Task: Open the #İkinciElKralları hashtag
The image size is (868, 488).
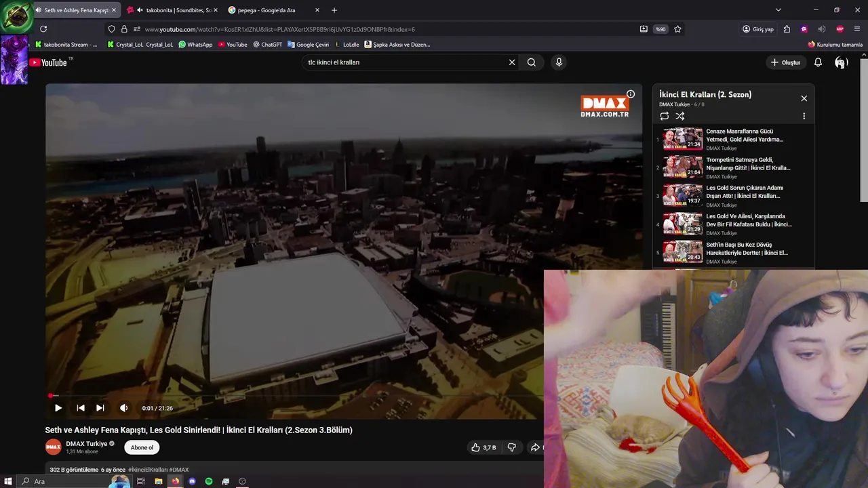Action: [x=148, y=470]
